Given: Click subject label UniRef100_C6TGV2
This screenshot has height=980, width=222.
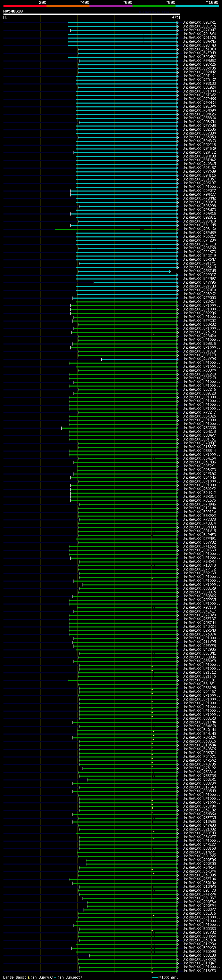Looking at the screenshot, I should (199, 96).
